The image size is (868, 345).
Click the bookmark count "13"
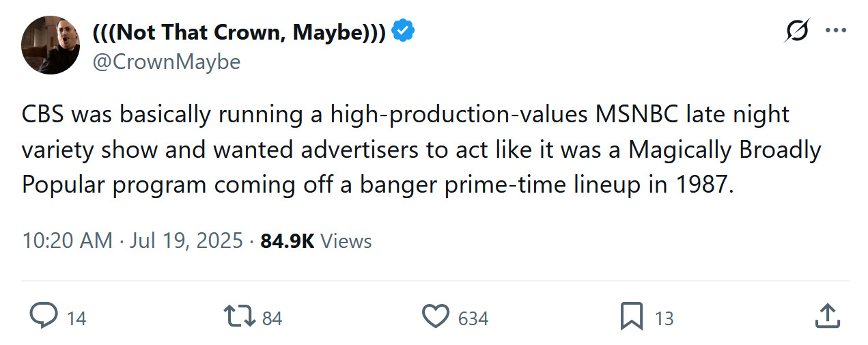tap(664, 318)
